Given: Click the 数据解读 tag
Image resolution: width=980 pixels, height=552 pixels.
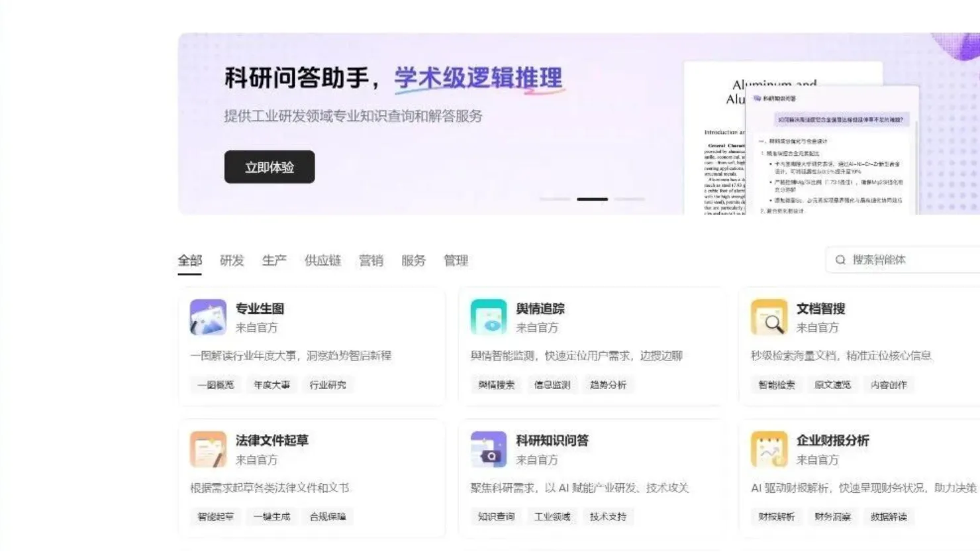Looking at the screenshot, I should (x=889, y=516).
